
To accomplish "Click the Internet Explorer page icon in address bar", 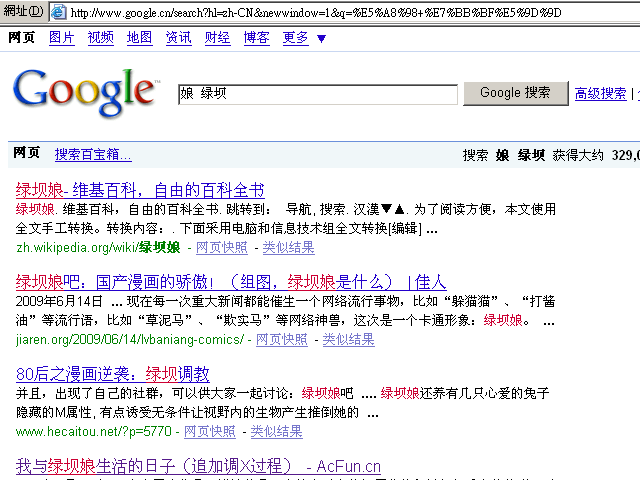I will pyautogui.click(x=58, y=12).
